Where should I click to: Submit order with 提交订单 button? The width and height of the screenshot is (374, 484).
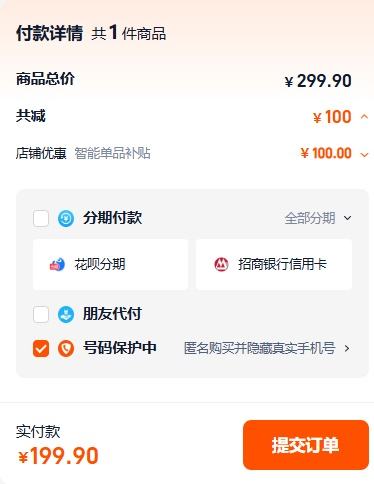coord(306,445)
